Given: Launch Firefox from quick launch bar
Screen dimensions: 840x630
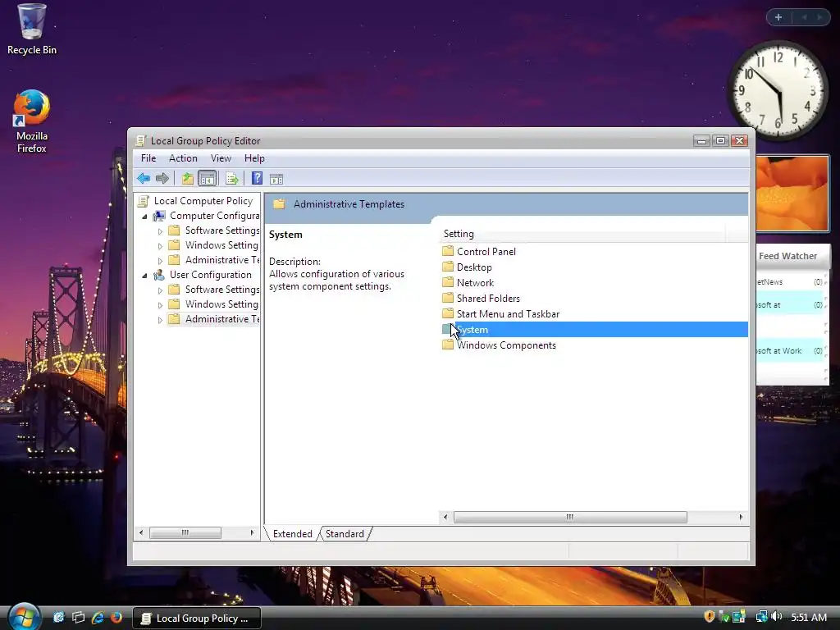Looking at the screenshot, I should (x=116, y=617).
